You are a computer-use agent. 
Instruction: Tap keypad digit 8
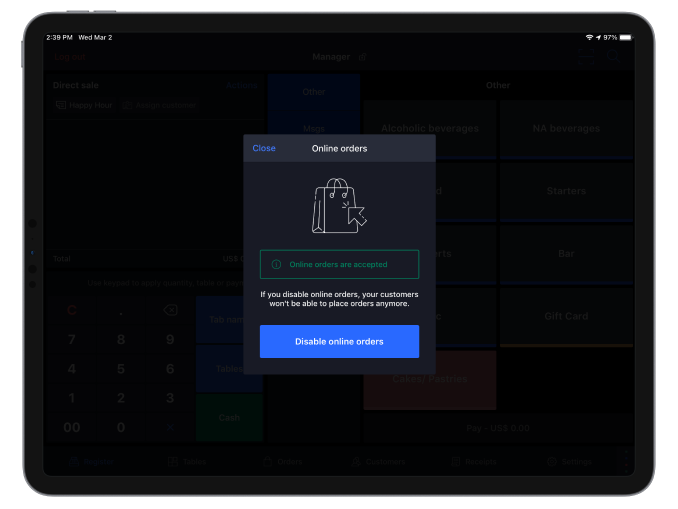121,339
